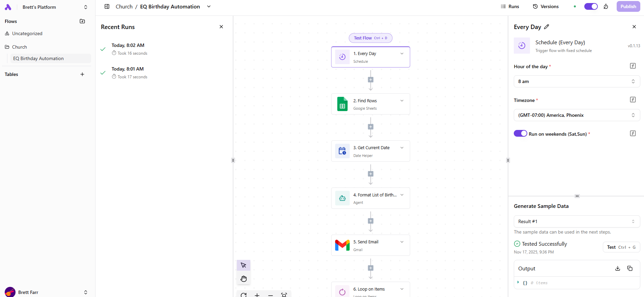
Task: Download the output sample data
Action: point(617,268)
